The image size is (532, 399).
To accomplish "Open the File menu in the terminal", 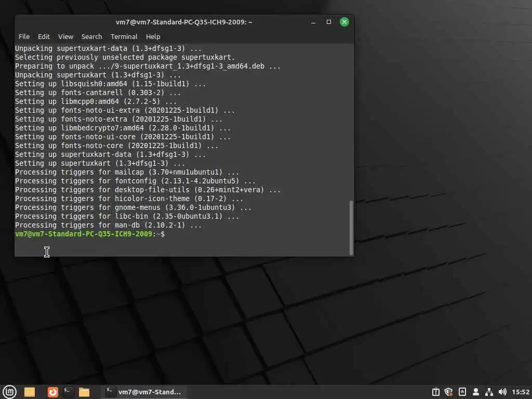I will [x=24, y=37].
